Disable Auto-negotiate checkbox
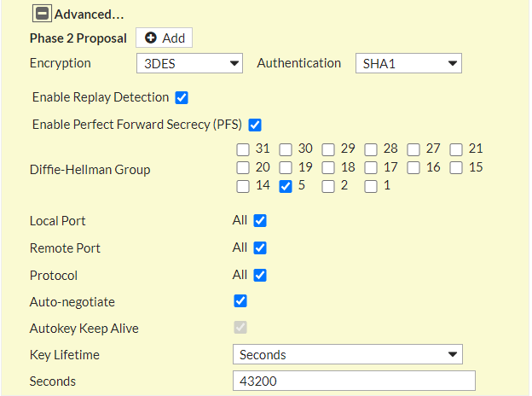 [240, 301]
